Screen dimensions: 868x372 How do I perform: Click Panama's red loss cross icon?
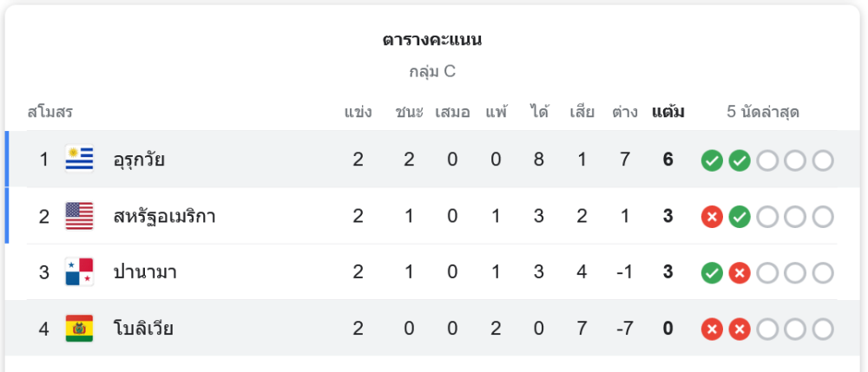click(x=740, y=273)
